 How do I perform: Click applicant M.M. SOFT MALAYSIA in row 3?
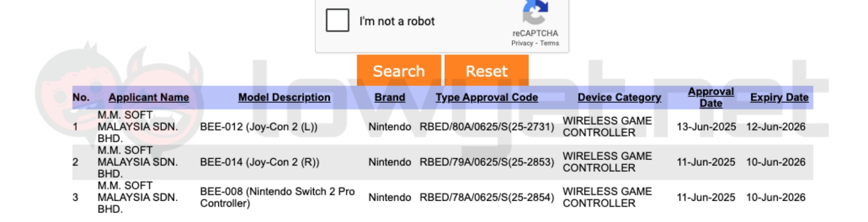pos(138,197)
